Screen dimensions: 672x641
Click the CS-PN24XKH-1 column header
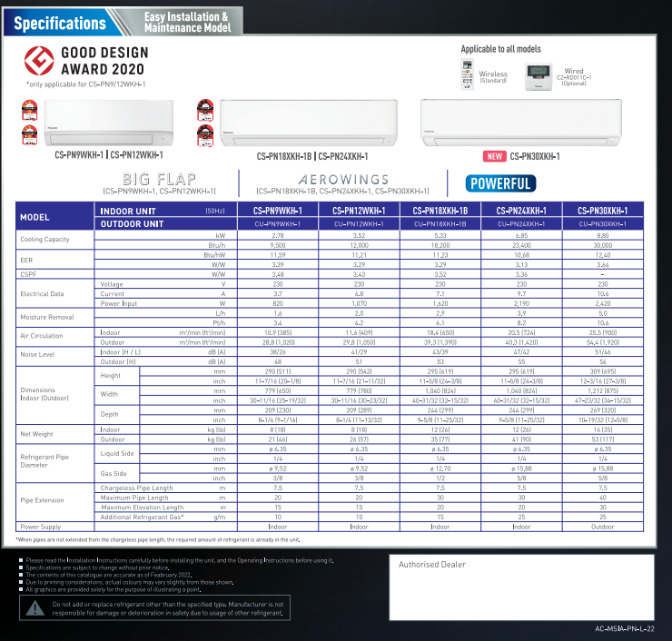(x=521, y=211)
